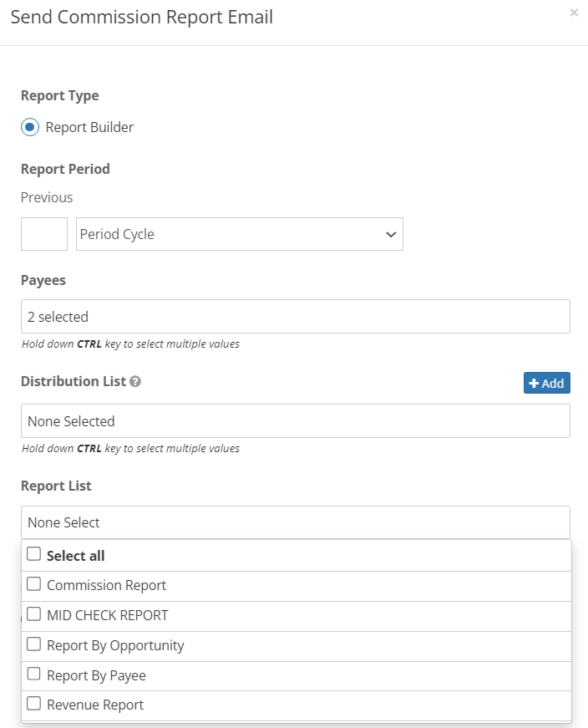Screen dimensions: 588x728
Task: Check the Report By Payee option
Action: pyautogui.click(x=33, y=674)
